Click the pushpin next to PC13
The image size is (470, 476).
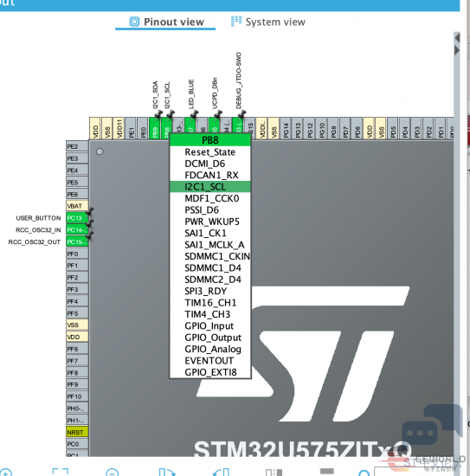coord(89,211)
